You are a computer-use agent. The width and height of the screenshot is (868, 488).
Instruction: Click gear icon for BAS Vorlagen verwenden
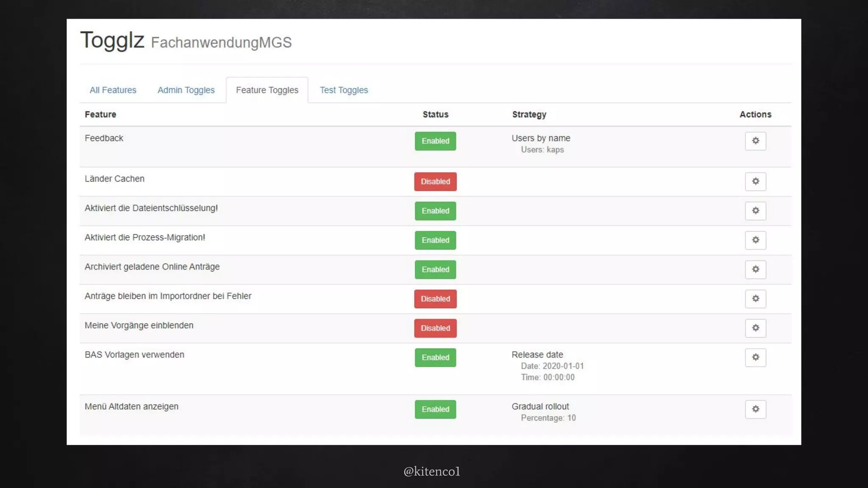(755, 358)
